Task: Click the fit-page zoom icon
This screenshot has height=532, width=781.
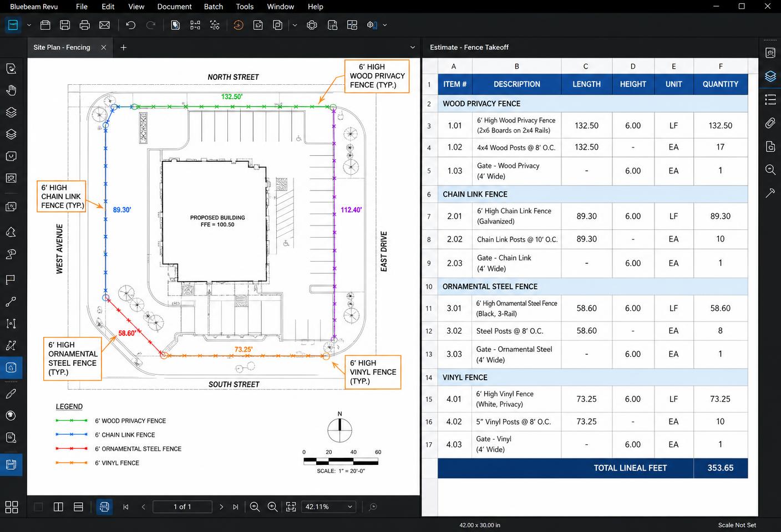Action: point(291,507)
